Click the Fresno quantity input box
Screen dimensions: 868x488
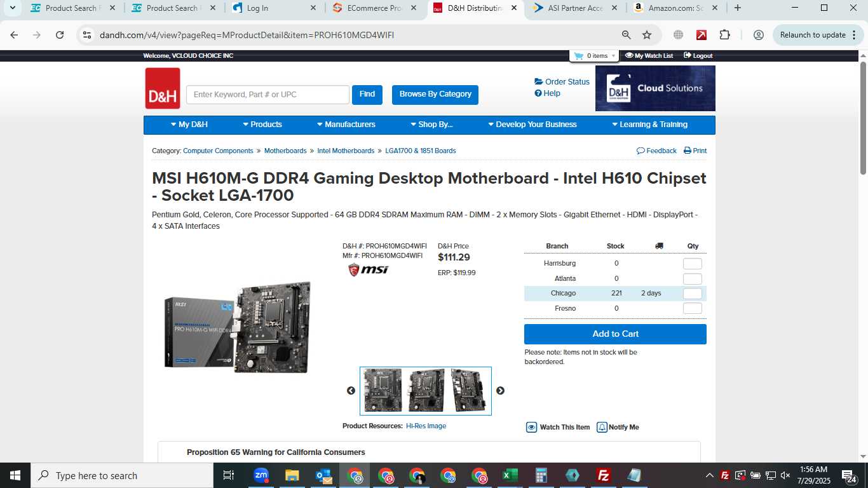[x=693, y=308]
